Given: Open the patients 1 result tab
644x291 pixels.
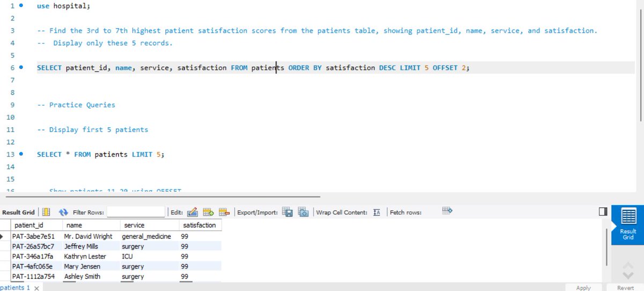Looking at the screenshot, I should click(16, 287).
